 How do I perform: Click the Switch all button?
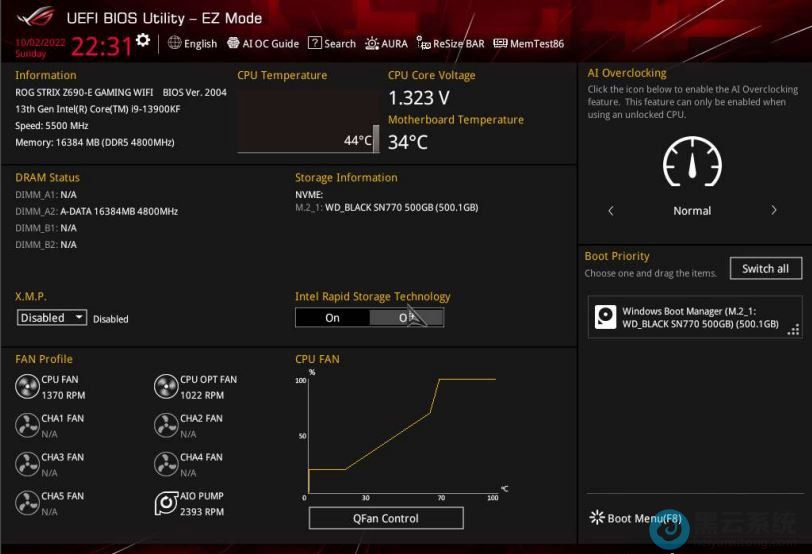pyautogui.click(x=765, y=269)
